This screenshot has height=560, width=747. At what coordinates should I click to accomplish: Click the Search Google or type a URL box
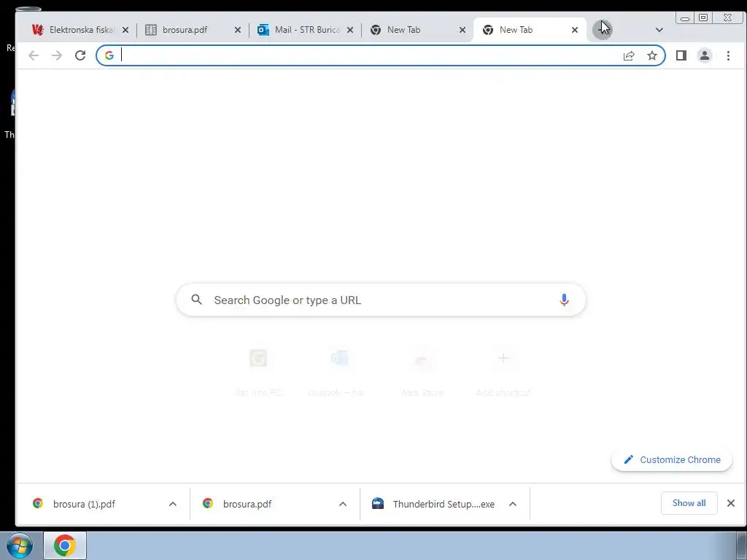click(x=381, y=300)
